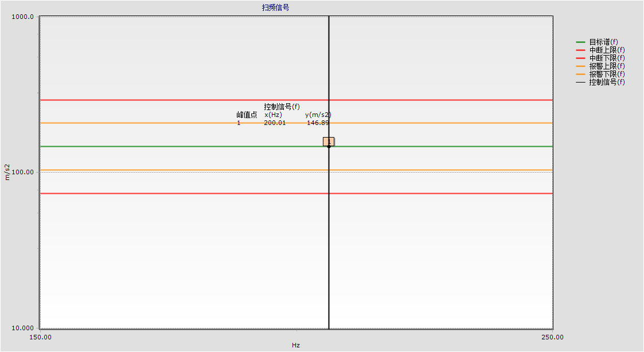The image size is (644, 352).
Task: Click the 250.00 X-axis end value
Action: [552, 337]
